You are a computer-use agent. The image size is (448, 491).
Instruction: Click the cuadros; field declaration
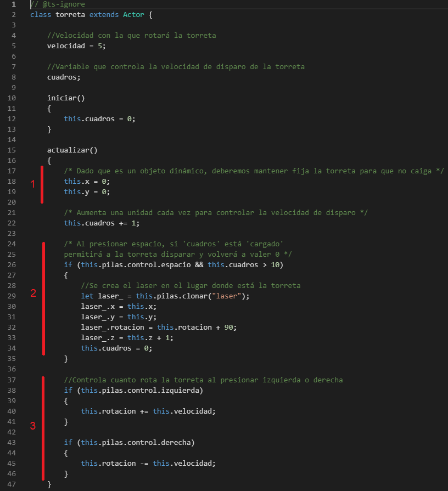(x=64, y=77)
